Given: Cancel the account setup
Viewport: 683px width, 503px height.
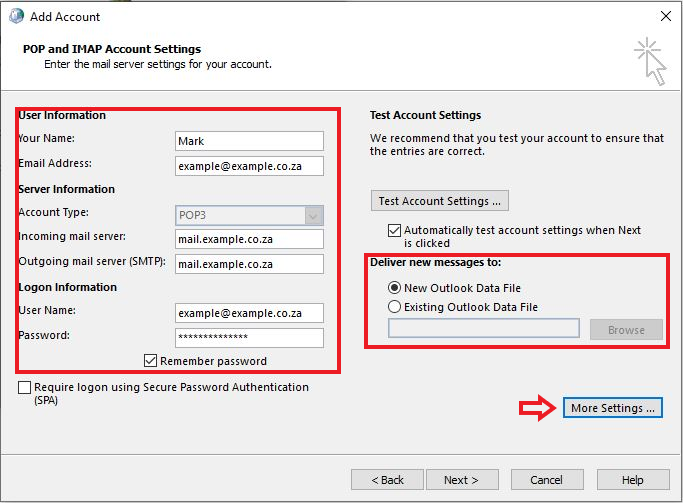Looking at the screenshot, I should click(x=547, y=479).
